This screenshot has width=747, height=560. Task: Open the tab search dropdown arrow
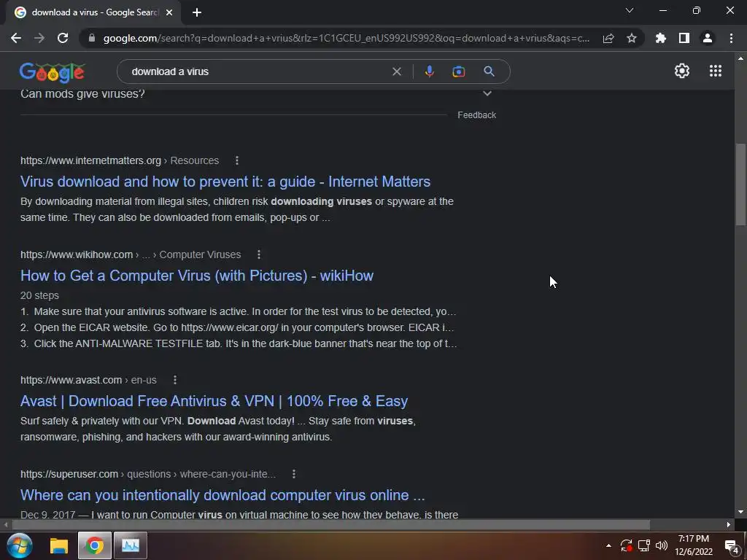[x=630, y=10]
